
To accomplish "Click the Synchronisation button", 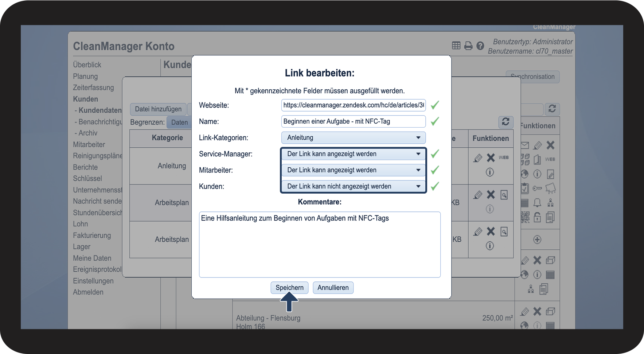I will pos(532,77).
